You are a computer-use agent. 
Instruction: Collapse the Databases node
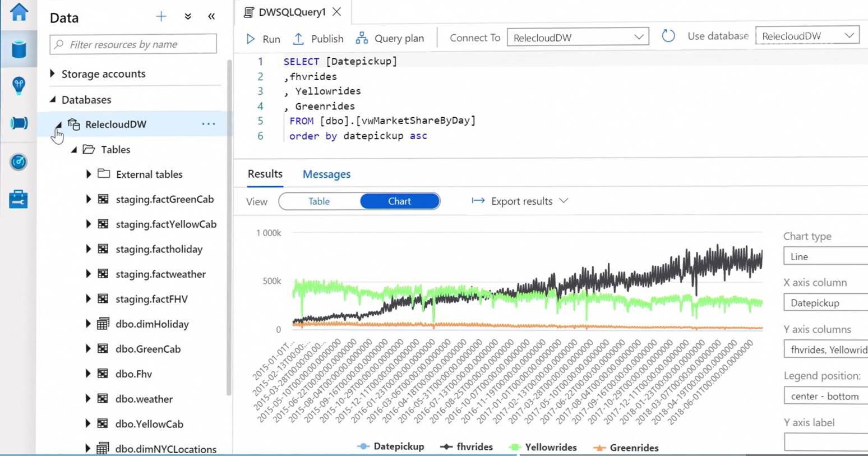tap(53, 100)
